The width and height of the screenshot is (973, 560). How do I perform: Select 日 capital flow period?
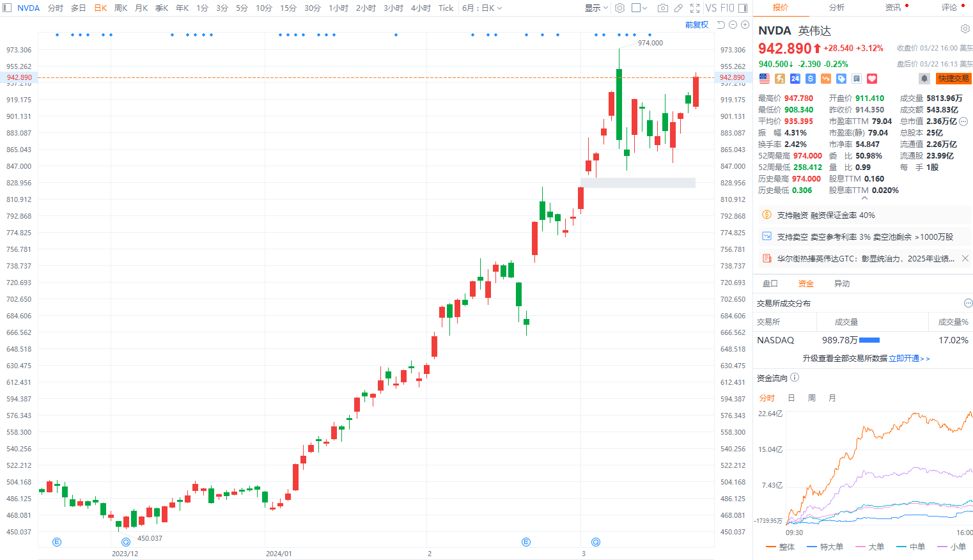(791, 398)
